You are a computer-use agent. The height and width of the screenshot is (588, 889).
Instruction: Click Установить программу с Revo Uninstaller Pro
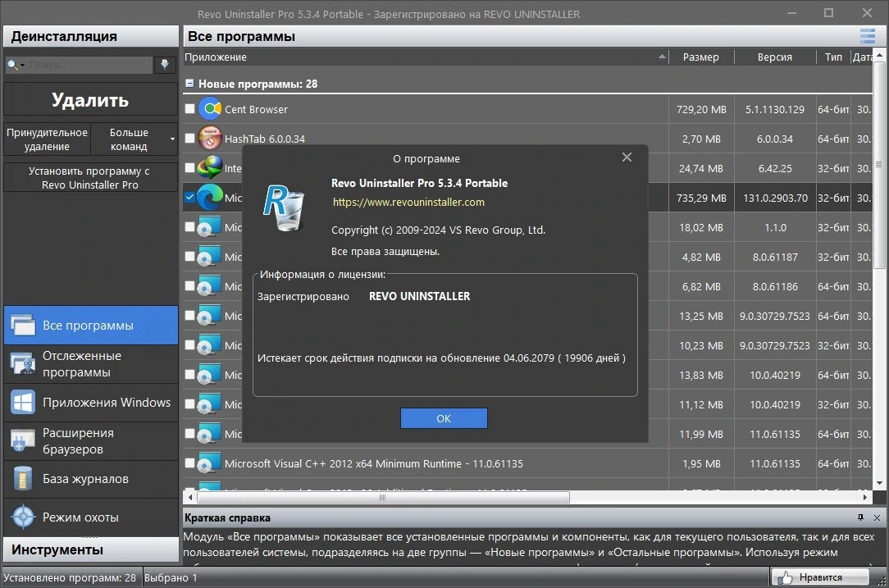tap(90, 177)
